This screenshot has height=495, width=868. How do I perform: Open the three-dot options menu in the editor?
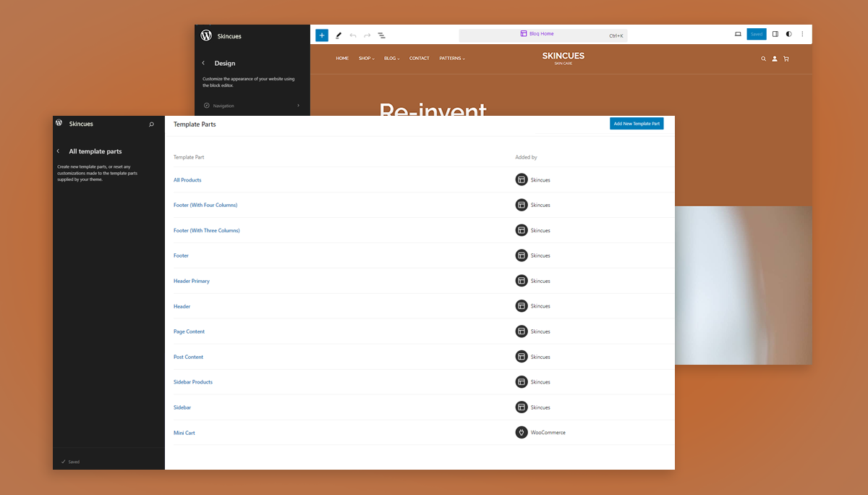click(801, 34)
